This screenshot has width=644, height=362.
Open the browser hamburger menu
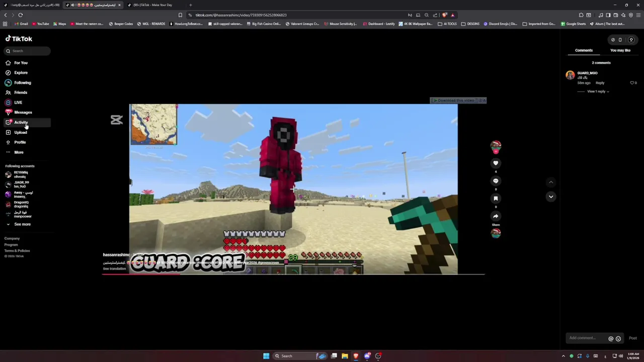638,15
